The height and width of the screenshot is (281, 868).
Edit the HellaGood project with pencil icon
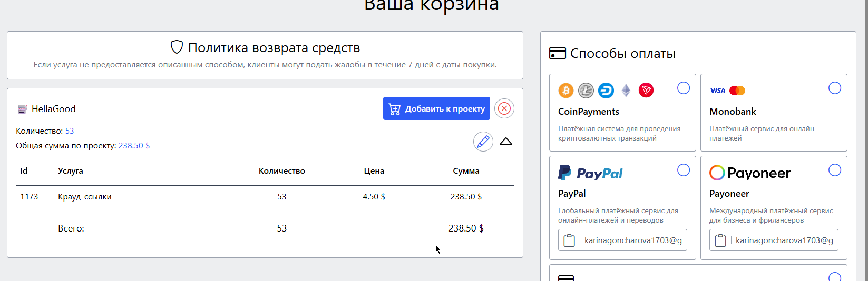[x=483, y=142]
